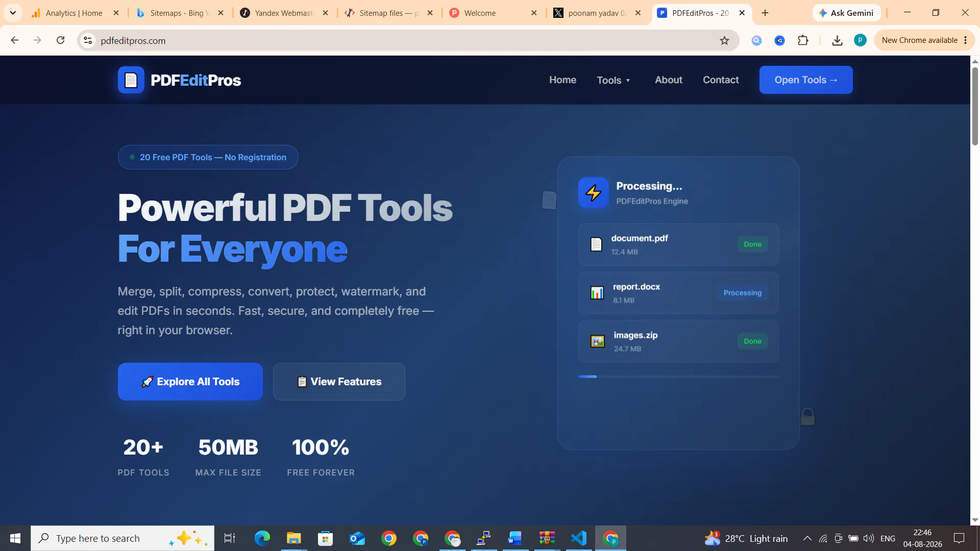Open the Chrome downloads icon
The width and height of the screenshot is (980, 551).
[x=837, y=40]
